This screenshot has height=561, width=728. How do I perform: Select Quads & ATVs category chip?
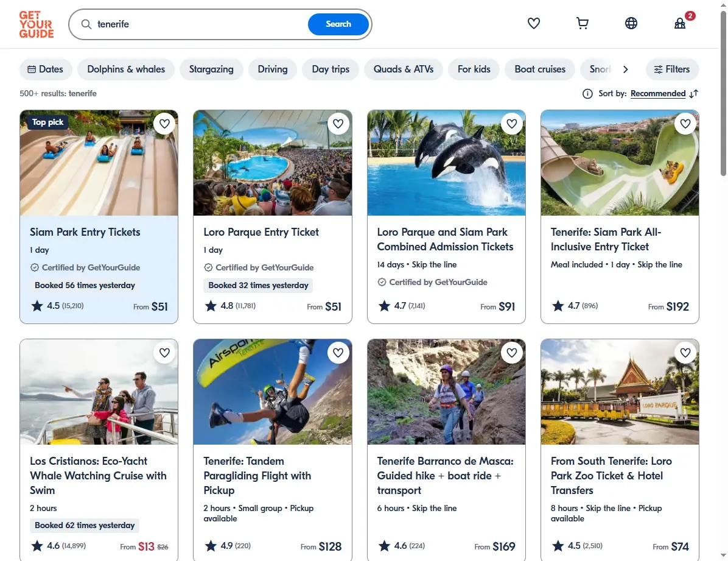click(x=404, y=69)
